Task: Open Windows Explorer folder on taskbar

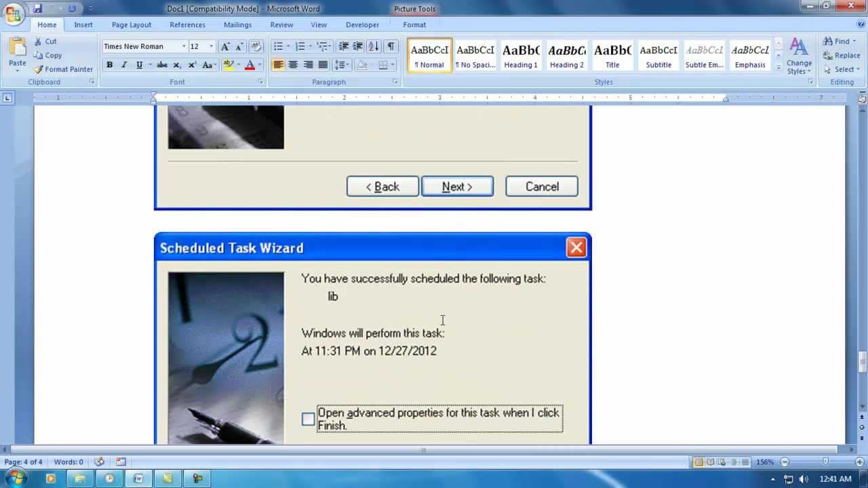Action: [79, 479]
